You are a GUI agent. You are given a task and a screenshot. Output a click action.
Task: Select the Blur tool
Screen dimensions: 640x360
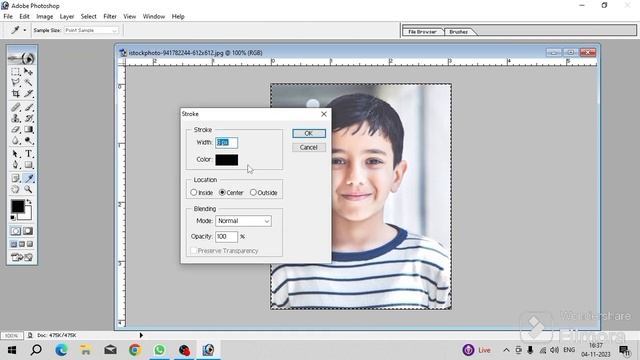pyautogui.click(x=16, y=140)
